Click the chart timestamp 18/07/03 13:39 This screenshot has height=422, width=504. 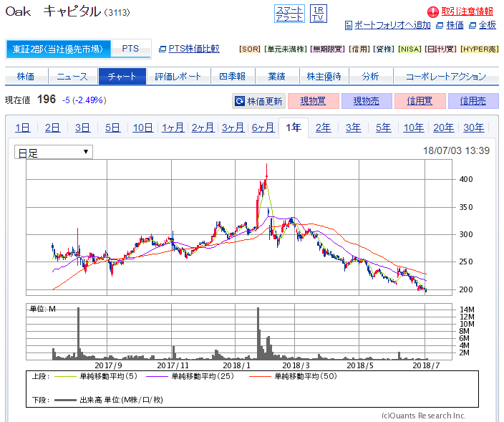tap(457, 150)
